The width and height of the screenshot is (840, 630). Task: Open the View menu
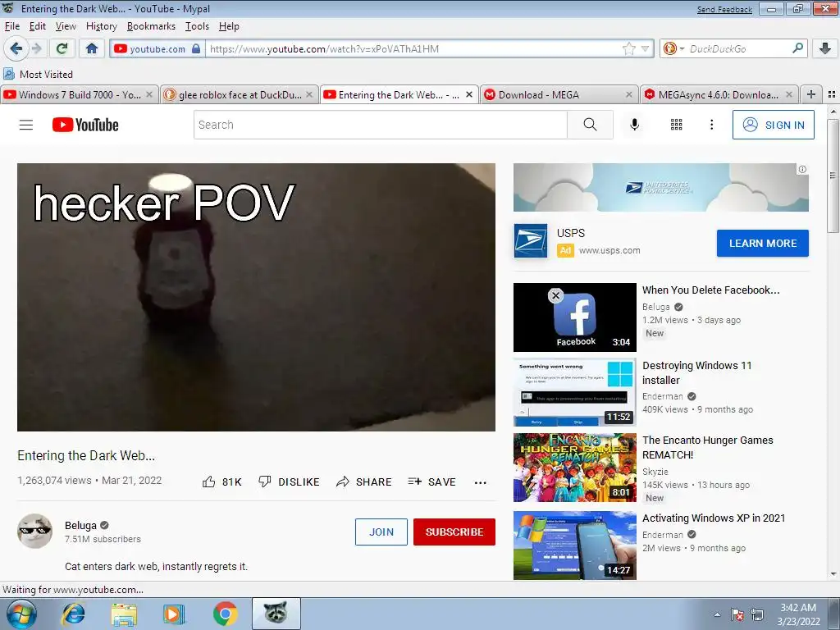pos(66,26)
